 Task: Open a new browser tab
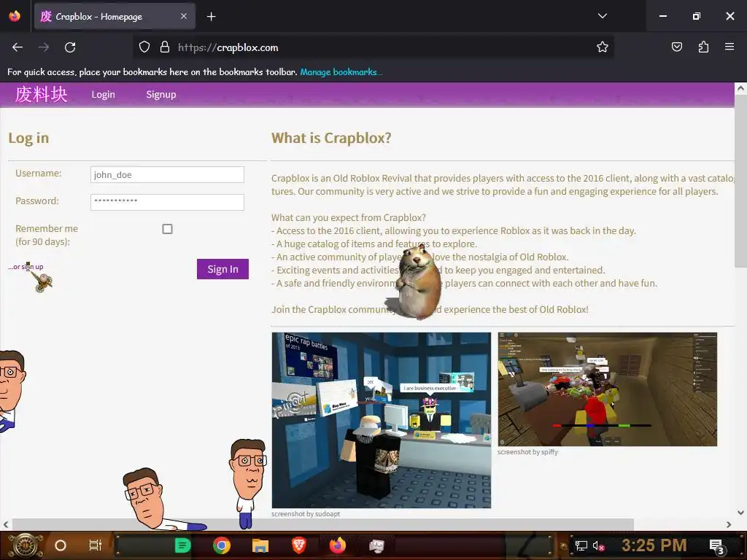pyautogui.click(x=211, y=17)
